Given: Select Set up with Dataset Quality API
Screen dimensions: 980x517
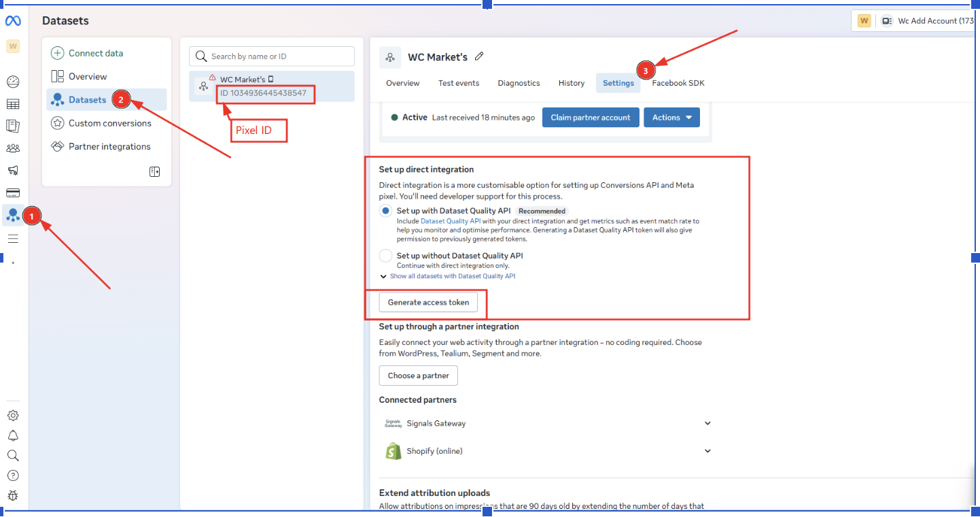Looking at the screenshot, I should point(385,212).
